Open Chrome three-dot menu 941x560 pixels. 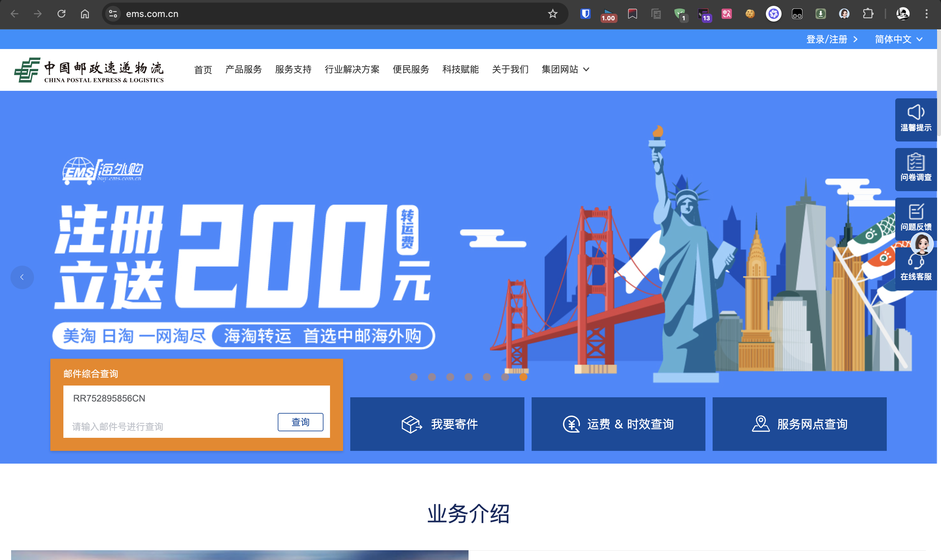click(x=926, y=14)
